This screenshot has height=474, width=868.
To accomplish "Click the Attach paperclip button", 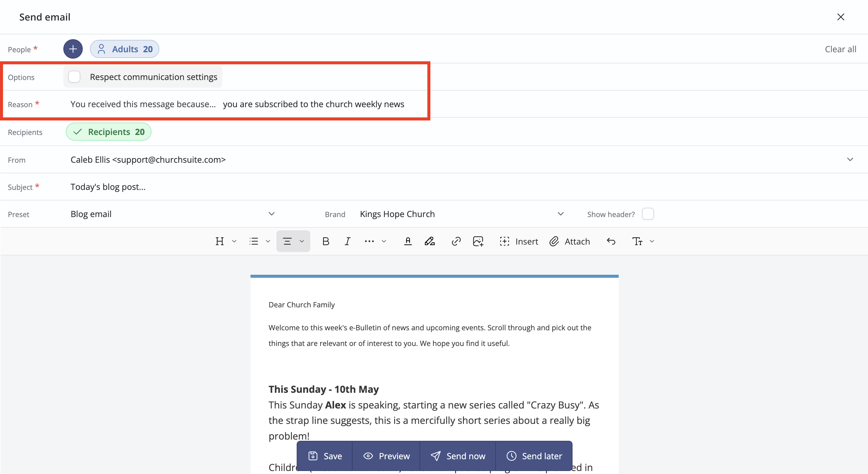I will (570, 242).
